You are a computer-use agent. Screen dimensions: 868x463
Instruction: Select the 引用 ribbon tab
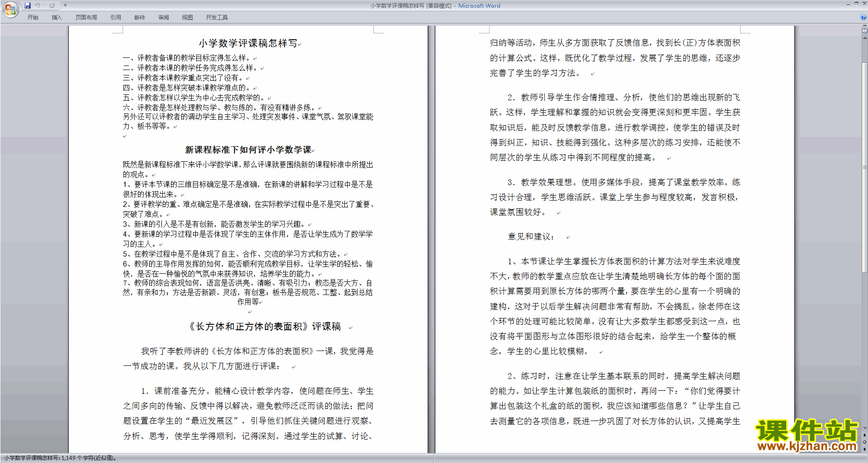[x=116, y=17]
